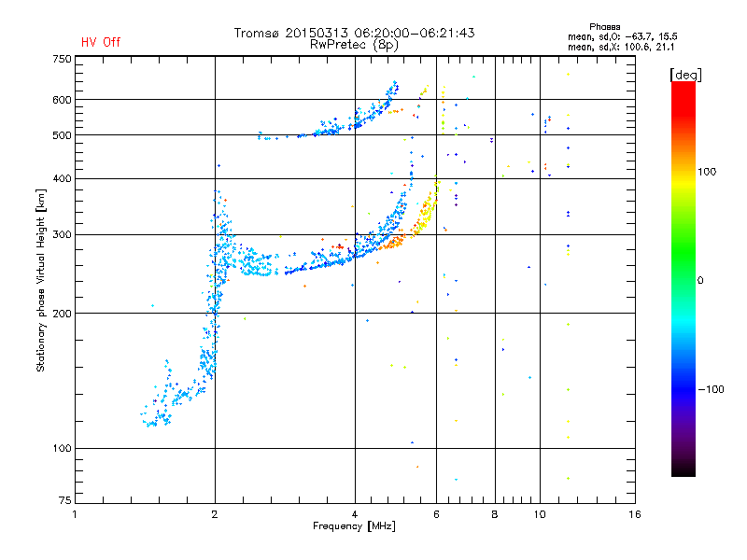Click the x-axis tick label '1'
Image resolution: width=747 pixels, height=560 pixels.
click(x=75, y=514)
